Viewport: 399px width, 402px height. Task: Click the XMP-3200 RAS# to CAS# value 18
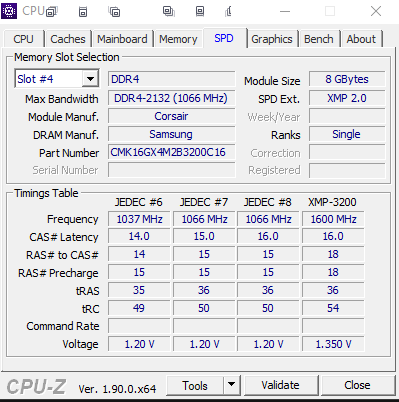(x=333, y=254)
